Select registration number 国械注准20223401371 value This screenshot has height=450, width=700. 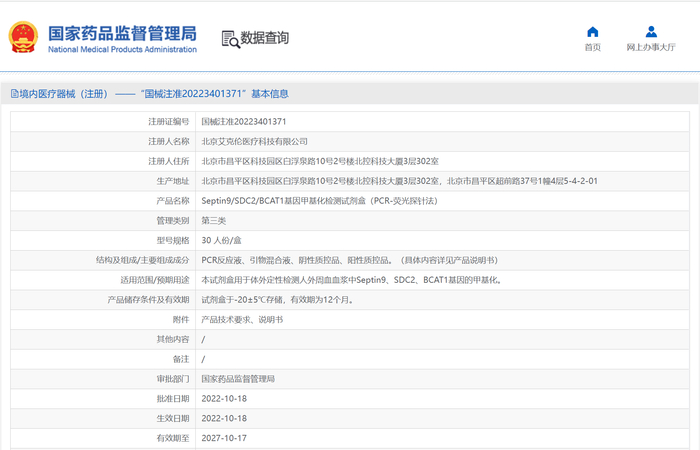(244, 121)
